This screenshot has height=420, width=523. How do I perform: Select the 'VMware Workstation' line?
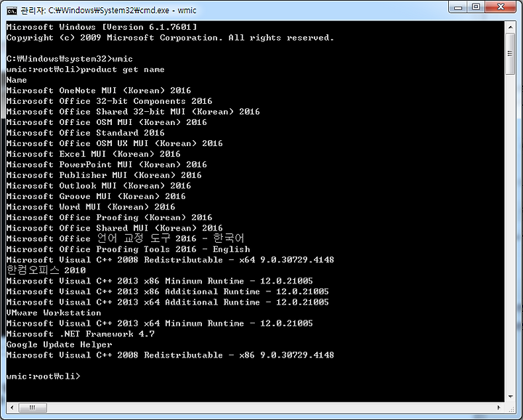(54, 313)
